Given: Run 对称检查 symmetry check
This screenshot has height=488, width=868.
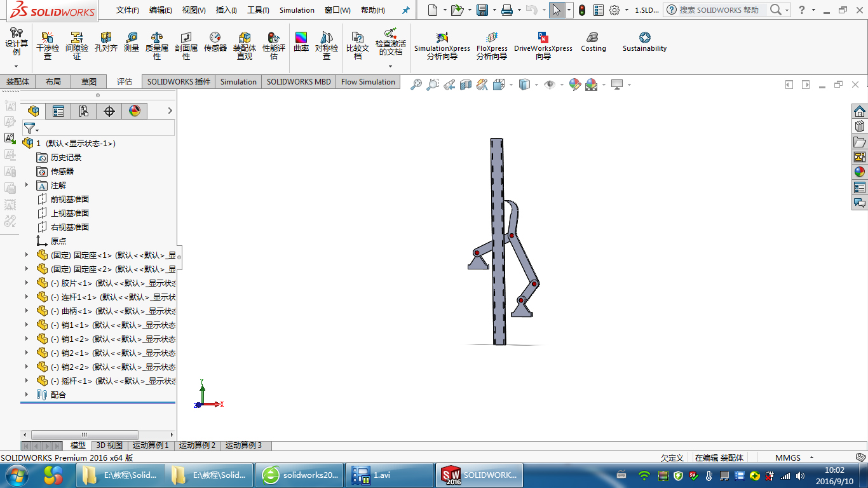Looking at the screenshot, I should click(327, 46).
